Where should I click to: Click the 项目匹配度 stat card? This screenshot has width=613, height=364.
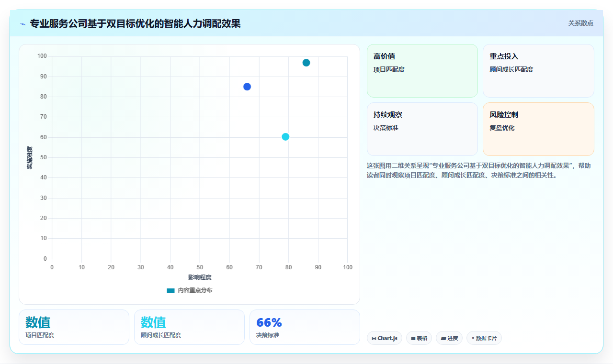pos(74,327)
